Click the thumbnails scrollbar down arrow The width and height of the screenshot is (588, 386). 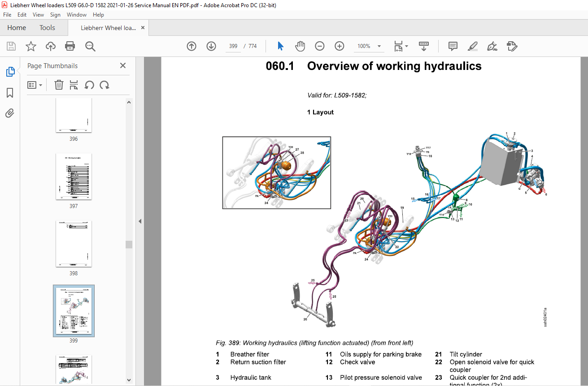tap(129, 380)
